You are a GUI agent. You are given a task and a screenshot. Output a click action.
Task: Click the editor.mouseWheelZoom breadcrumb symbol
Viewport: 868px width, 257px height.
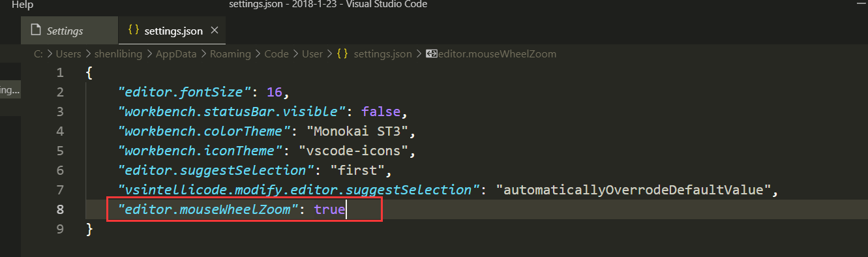496,54
